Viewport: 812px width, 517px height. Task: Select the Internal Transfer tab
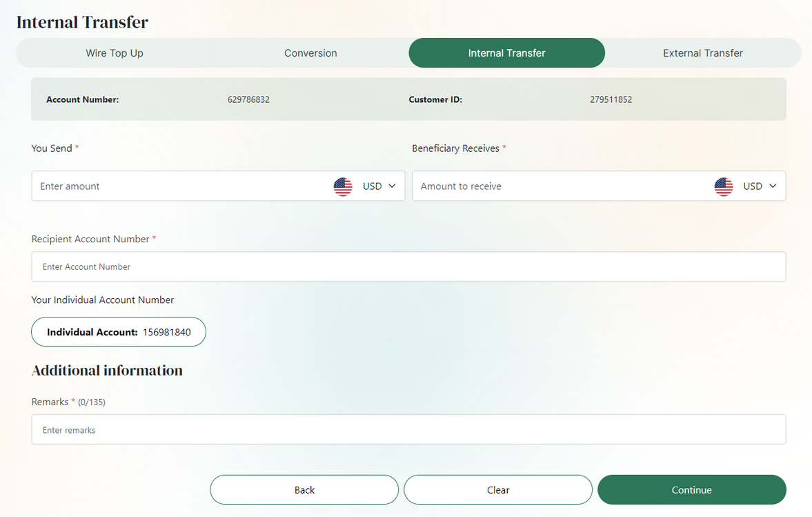[506, 53]
